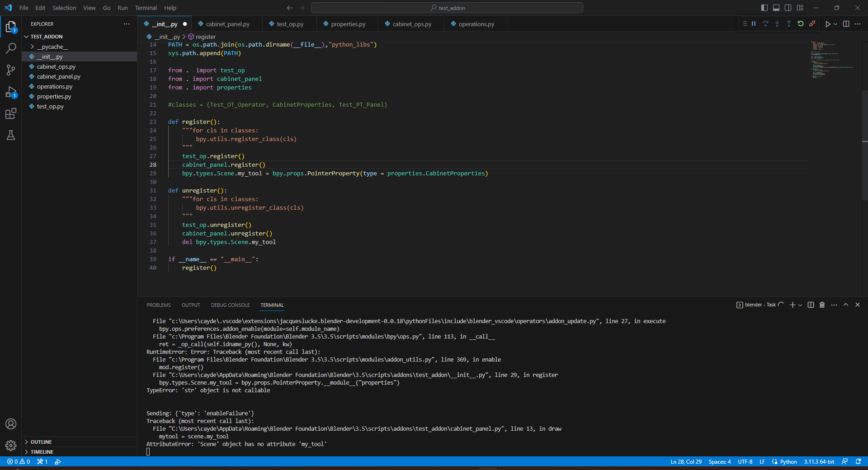
Task: Pause the debug session
Action: pos(754,24)
